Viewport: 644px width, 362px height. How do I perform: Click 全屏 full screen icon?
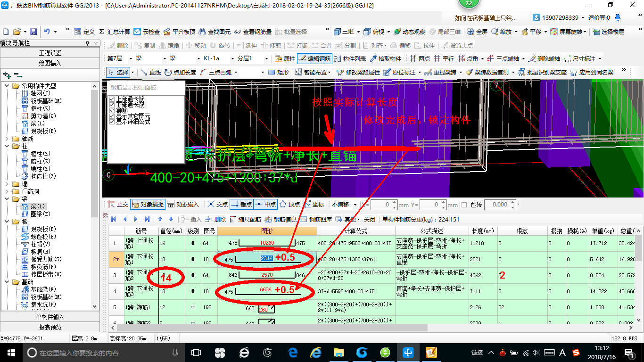[477, 32]
